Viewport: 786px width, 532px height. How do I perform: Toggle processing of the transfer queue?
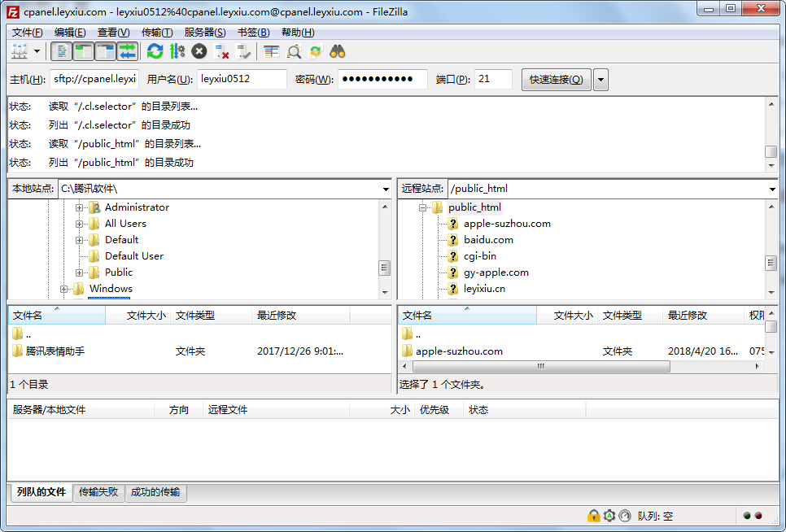pyautogui.click(x=177, y=51)
